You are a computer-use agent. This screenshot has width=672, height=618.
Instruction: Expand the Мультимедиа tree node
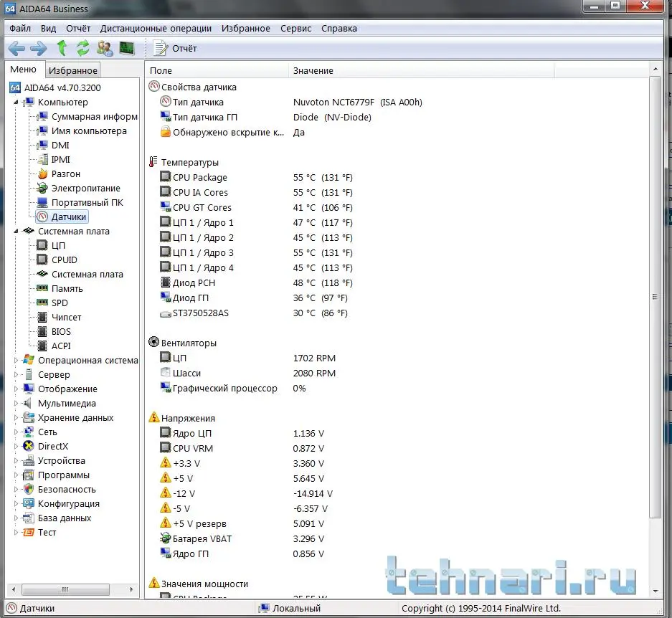16,404
